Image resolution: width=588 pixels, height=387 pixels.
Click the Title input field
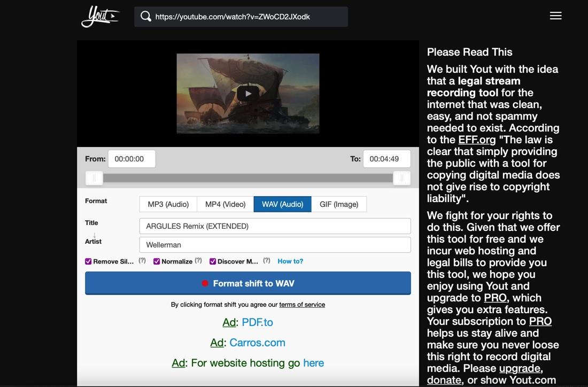coord(275,226)
